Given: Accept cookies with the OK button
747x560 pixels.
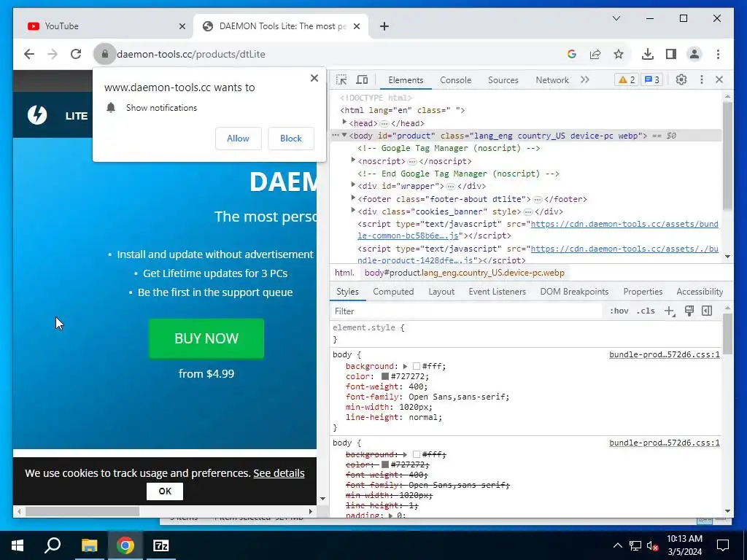Looking at the screenshot, I should (165, 491).
